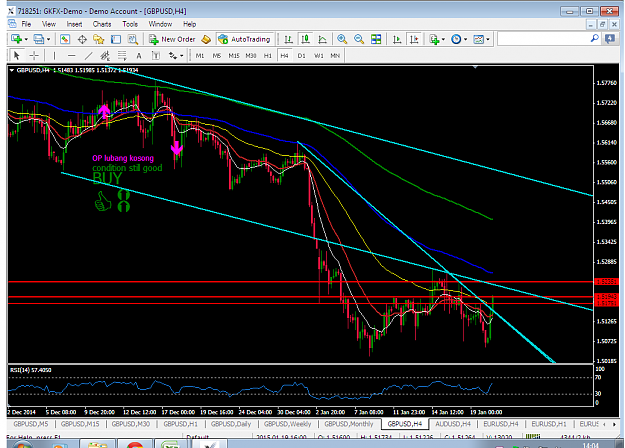Switch timeframe to D1
This screenshot has height=448, width=625.
pyautogui.click(x=301, y=56)
